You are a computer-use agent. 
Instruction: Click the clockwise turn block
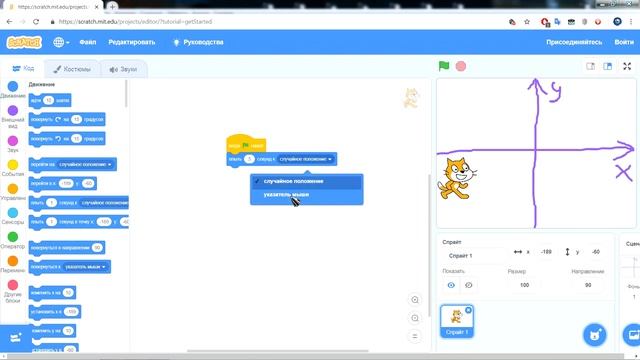[x=67, y=119]
